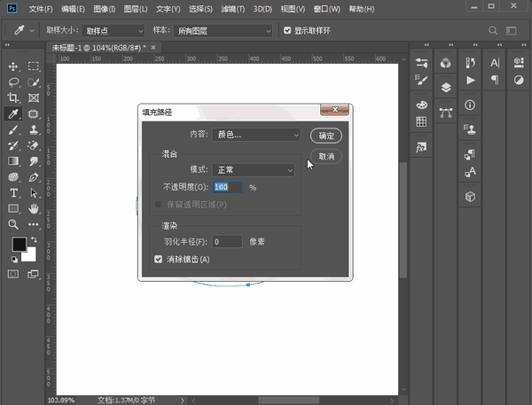Select the Horizontal Type tool
532x405 pixels.
pos(13,193)
